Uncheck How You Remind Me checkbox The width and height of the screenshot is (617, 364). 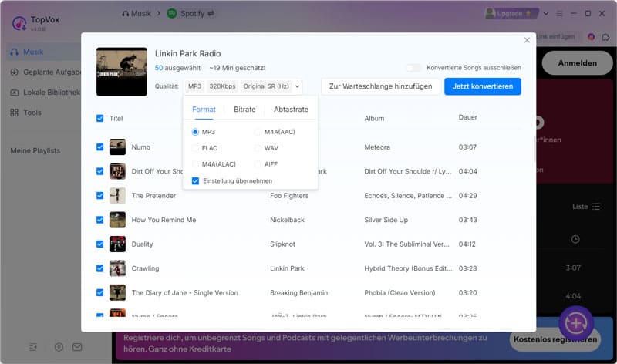click(100, 220)
